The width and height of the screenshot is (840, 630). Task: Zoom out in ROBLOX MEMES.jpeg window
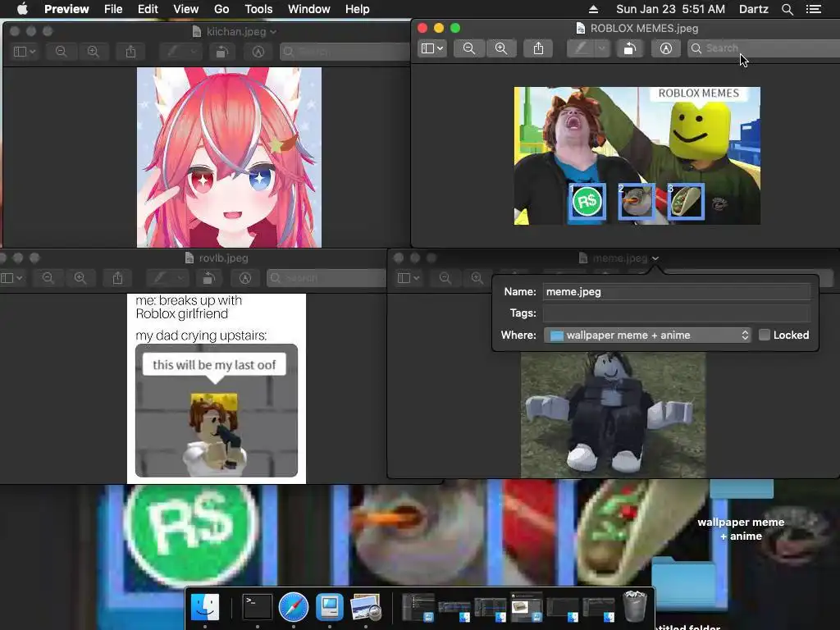tap(468, 48)
